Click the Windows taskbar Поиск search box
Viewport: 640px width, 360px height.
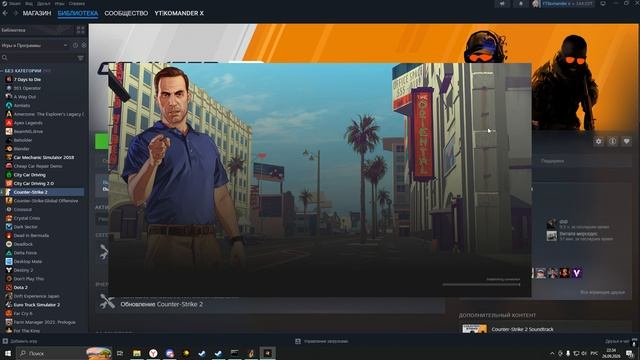(x=64, y=353)
